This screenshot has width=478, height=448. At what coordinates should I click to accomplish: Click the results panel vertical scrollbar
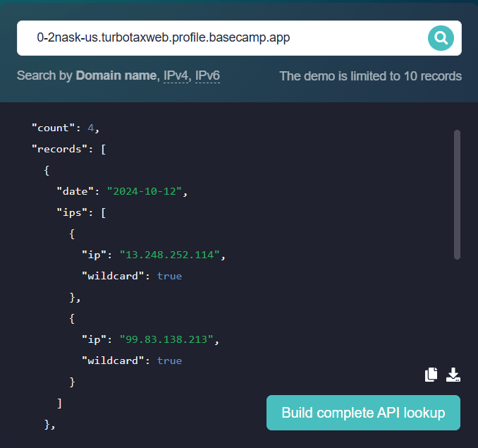point(457,195)
